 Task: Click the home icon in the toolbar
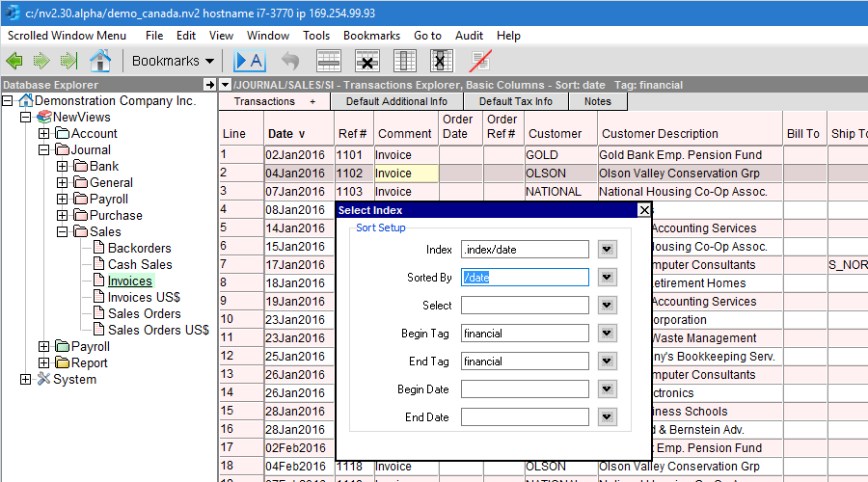click(x=99, y=61)
